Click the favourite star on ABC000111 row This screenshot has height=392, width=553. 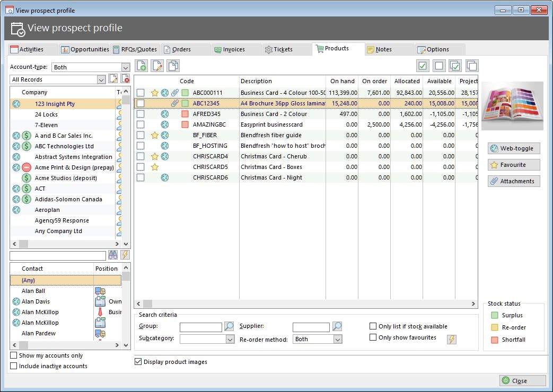pos(154,93)
